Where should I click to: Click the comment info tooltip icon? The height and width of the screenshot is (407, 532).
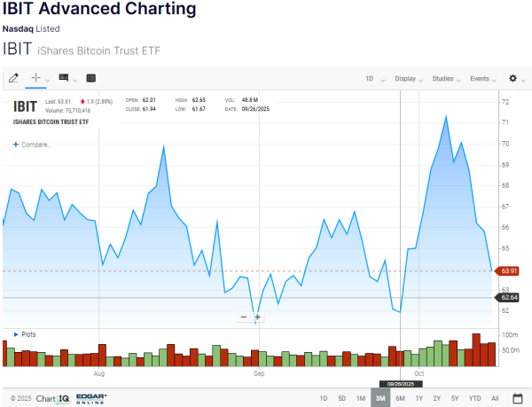coord(64,79)
